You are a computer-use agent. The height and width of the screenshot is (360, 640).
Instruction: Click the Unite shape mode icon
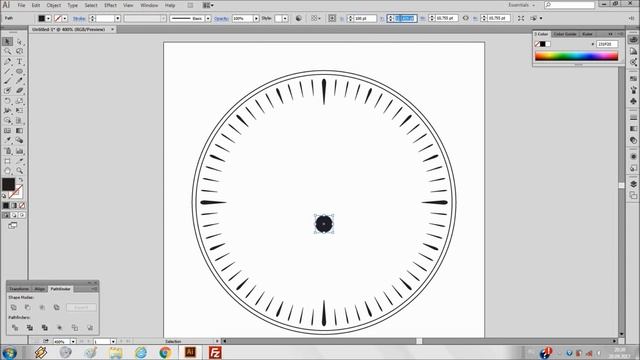pos(13,307)
